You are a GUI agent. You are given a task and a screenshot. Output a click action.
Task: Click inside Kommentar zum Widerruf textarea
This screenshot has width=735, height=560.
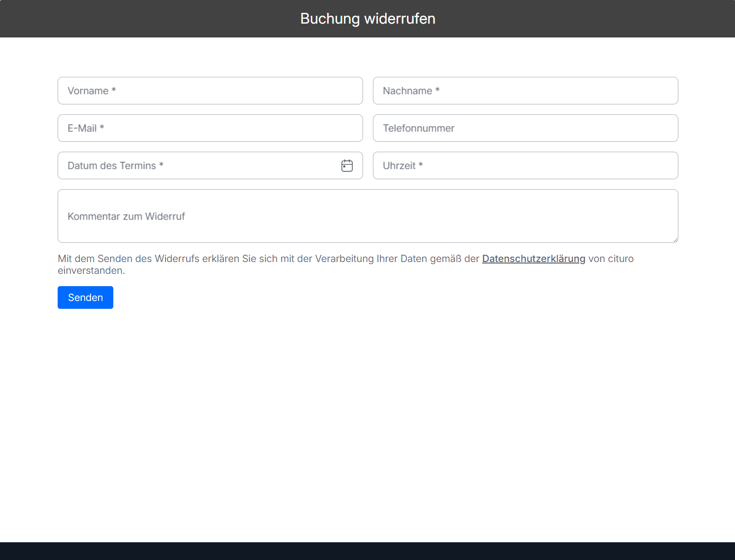(x=368, y=216)
